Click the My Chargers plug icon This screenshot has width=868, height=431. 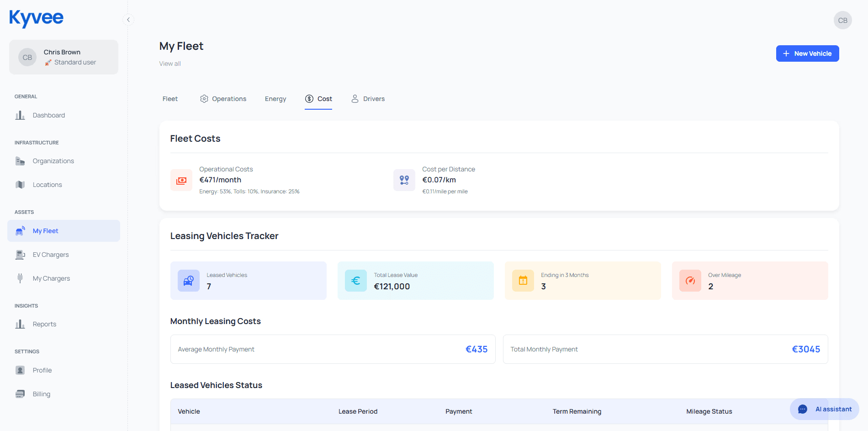(x=20, y=278)
